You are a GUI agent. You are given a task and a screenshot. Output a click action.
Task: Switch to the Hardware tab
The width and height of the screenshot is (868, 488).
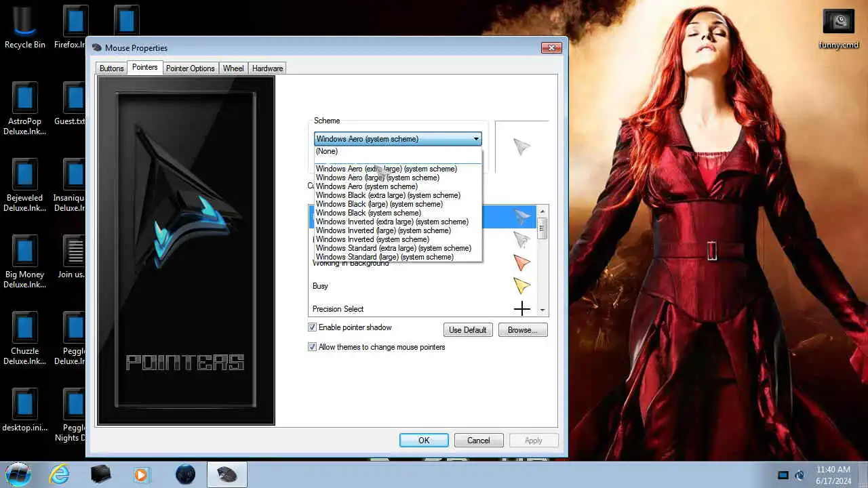pos(268,68)
